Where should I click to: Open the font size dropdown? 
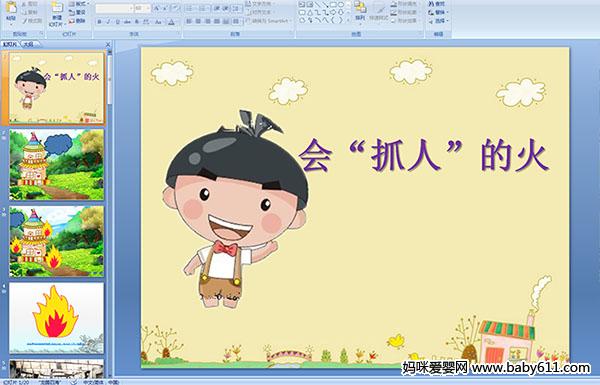pyautogui.click(x=142, y=8)
